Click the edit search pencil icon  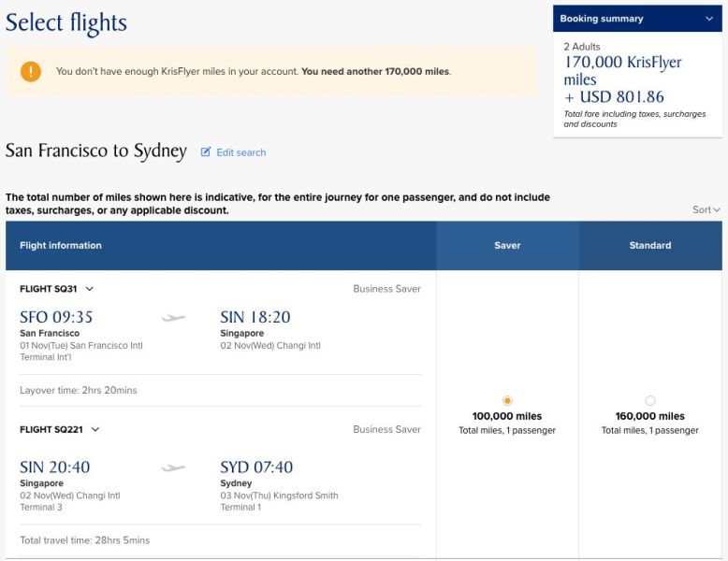click(206, 152)
